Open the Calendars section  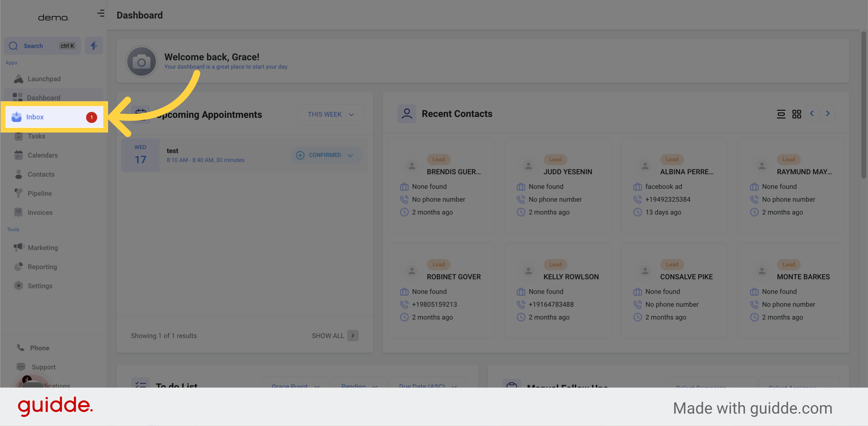(42, 155)
